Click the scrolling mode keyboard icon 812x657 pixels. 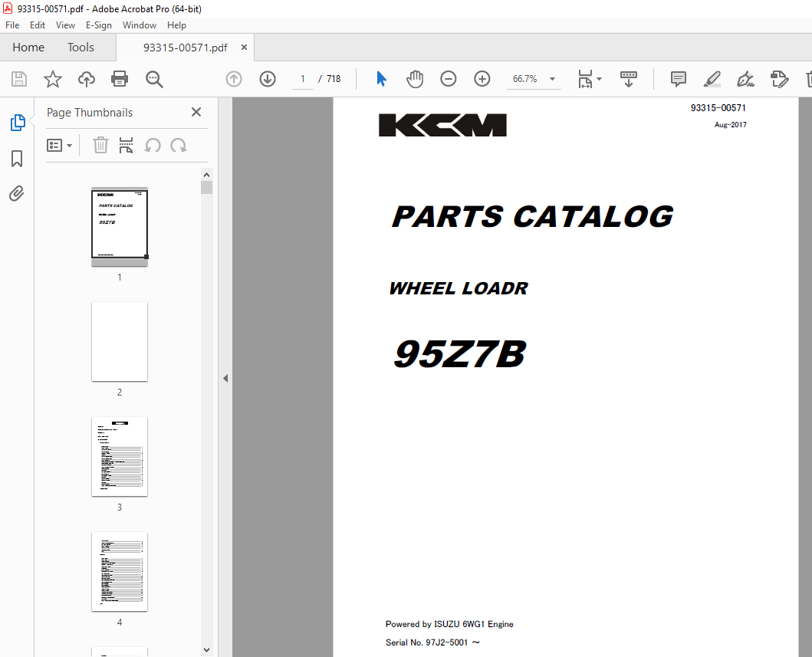coord(628,79)
